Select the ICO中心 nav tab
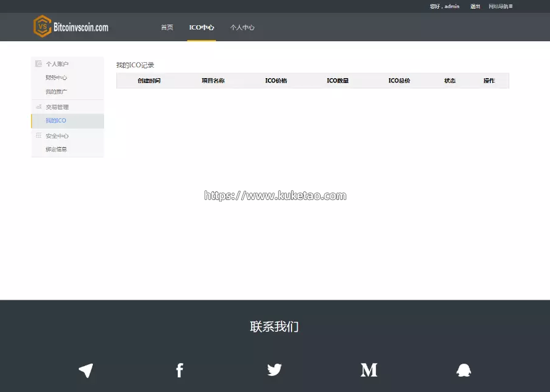This screenshot has height=392, width=550. pyautogui.click(x=201, y=27)
